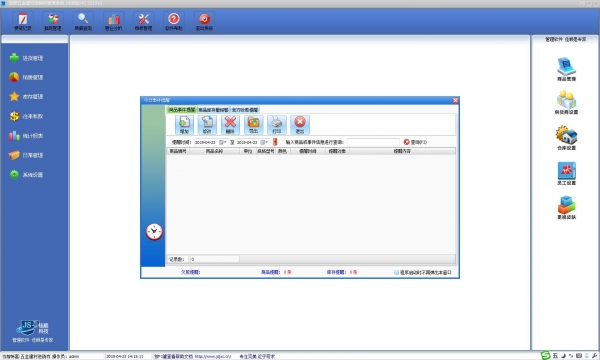The height and width of the screenshot is (360, 600).
Task: Click the Query (F3) search button
Action: [x=415, y=142]
